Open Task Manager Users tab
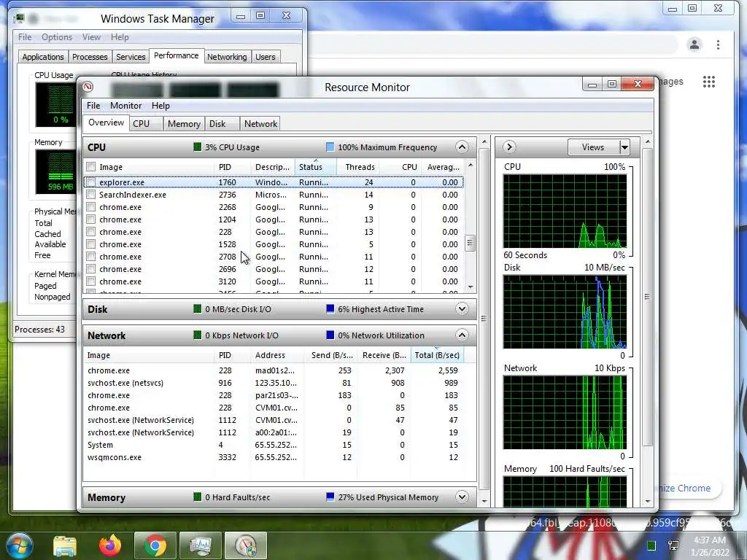Image resolution: width=747 pixels, height=560 pixels. (266, 57)
